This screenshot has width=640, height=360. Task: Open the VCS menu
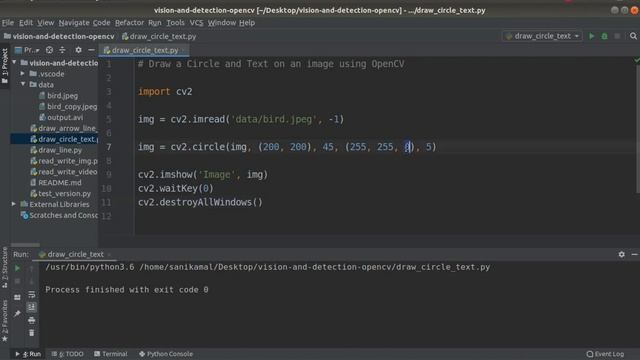(x=196, y=23)
